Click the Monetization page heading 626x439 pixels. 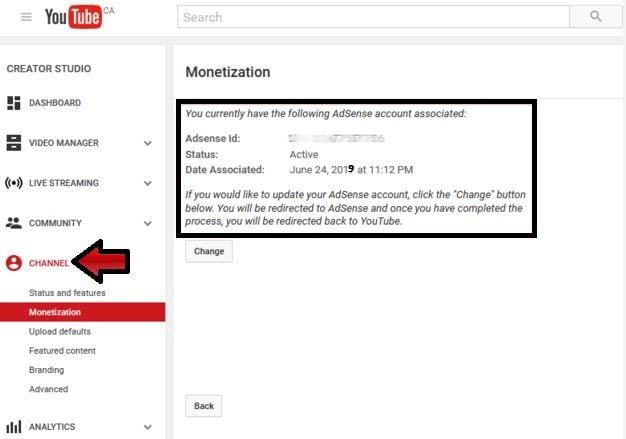tap(228, 72)
